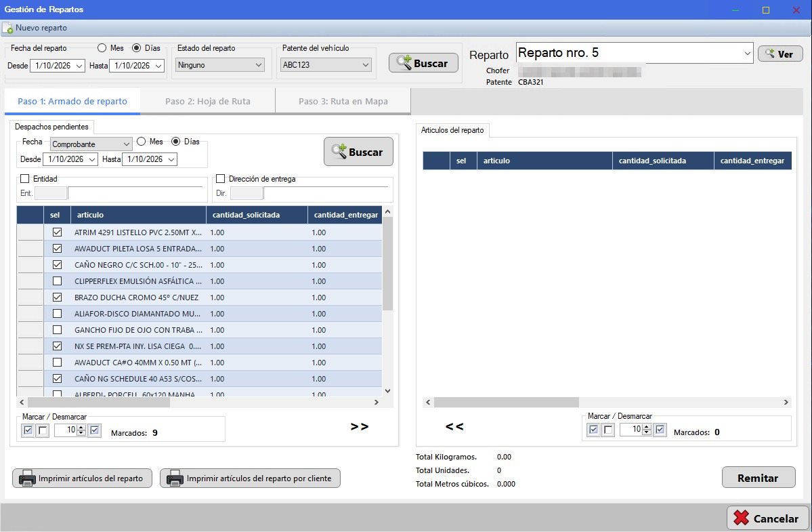Switch to Paso 2: Hoja de Ruta tab

coord(208,101)
